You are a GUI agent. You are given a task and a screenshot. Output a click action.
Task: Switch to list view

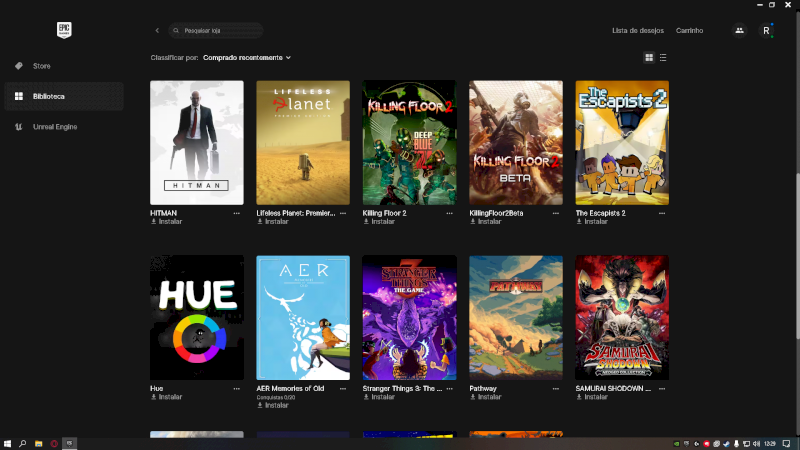pos(663,58)
